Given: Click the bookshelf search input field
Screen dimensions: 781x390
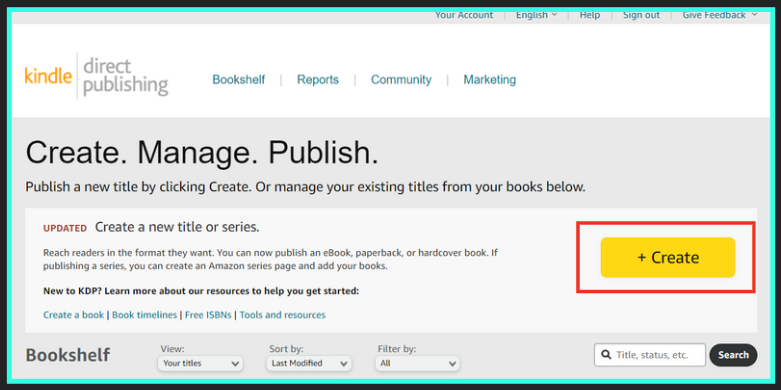Looking at the screenshot, I should coord(650,355).
